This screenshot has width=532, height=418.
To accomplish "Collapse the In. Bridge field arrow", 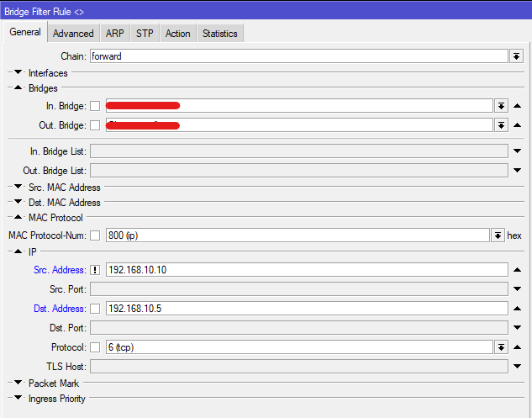I will pyautogui.click(x=518, y=106).
